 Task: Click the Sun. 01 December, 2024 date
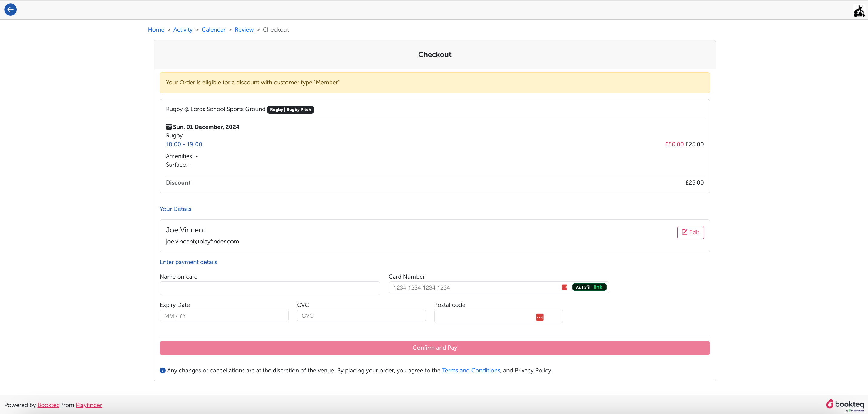click(206, 127)
